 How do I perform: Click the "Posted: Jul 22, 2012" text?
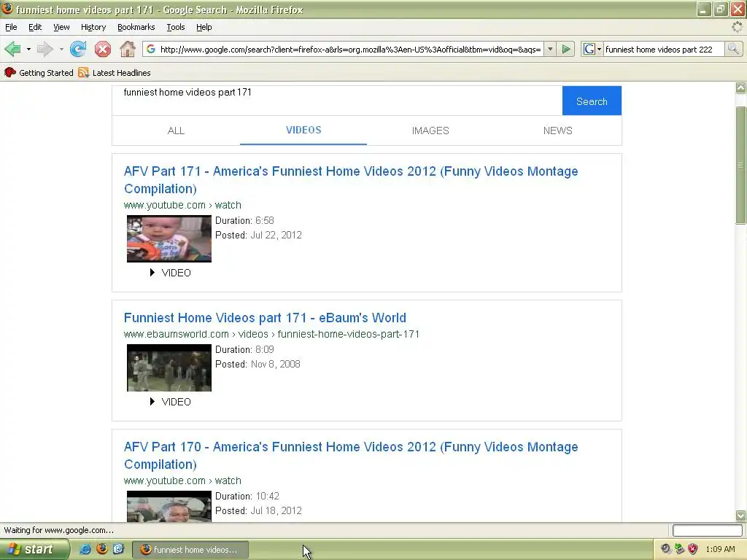click(x=258, y=236)
